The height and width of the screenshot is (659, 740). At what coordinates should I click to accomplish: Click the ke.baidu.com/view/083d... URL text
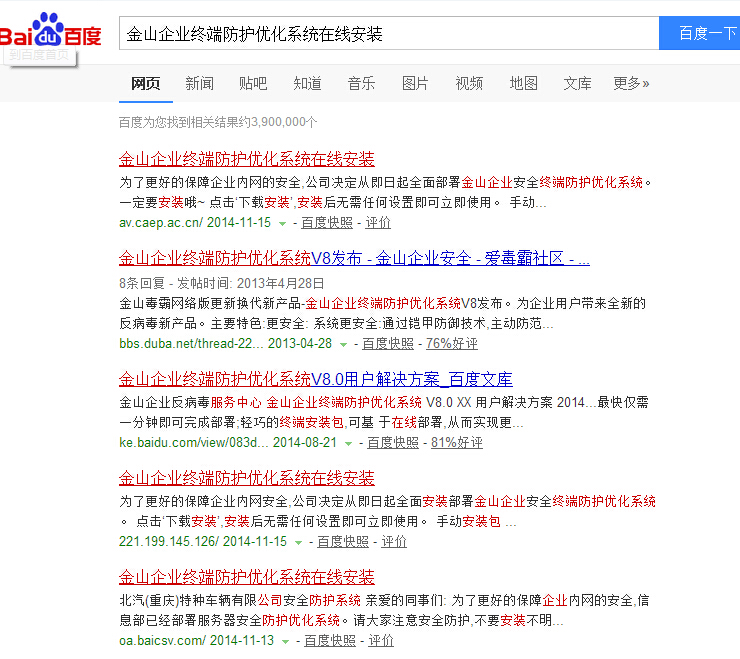point(193,443)
